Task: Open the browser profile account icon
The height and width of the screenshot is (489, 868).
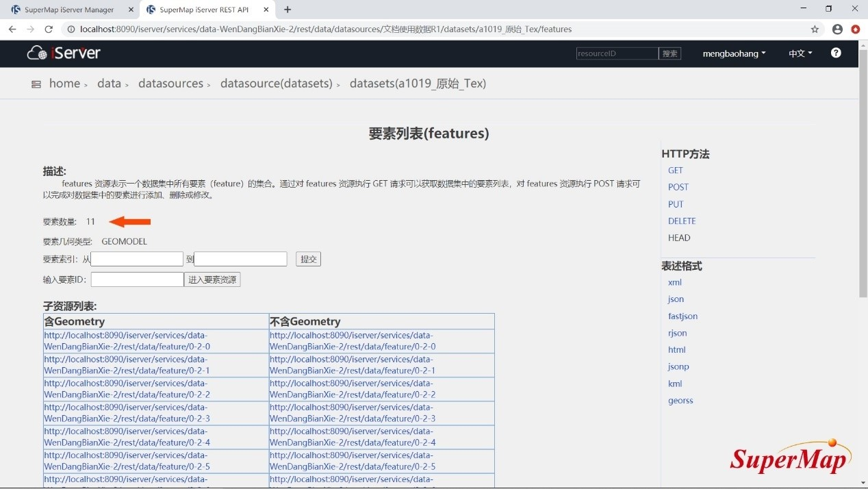Action: 837,29
